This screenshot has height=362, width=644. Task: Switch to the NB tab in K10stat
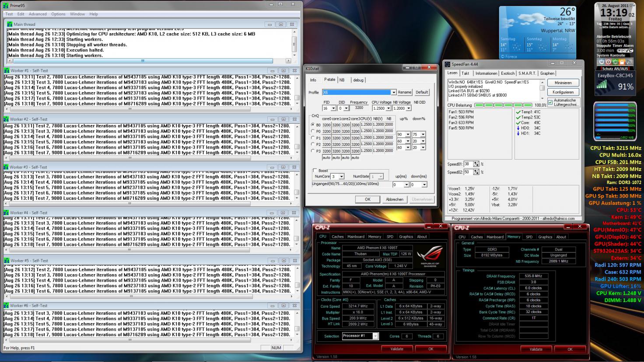tap(342, 80)
